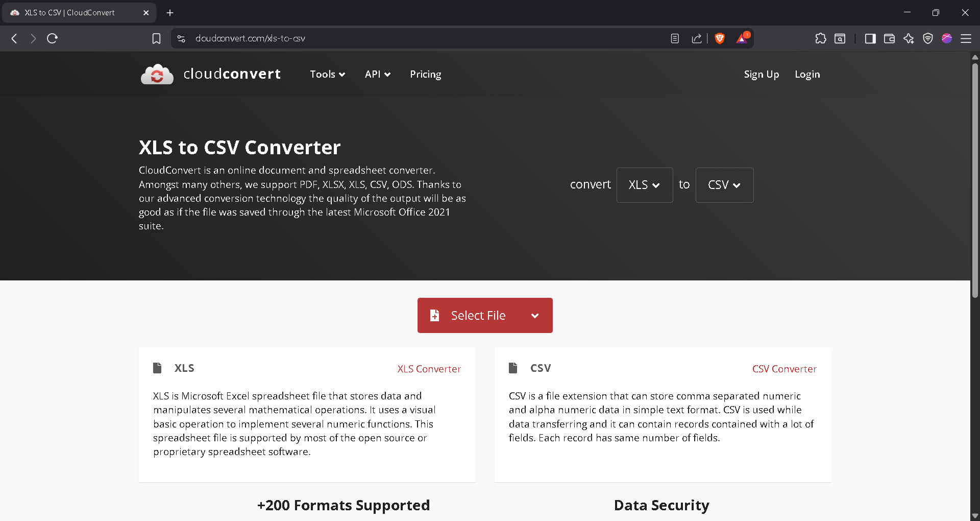
Task: Open the XLS source format dropdown
Action: [x=645, y=185]
